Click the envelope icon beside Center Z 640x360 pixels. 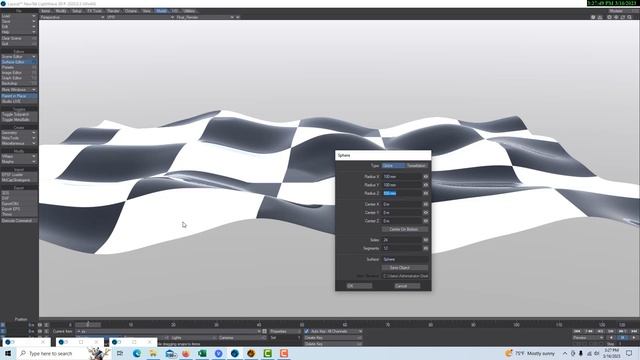point(426,221)
